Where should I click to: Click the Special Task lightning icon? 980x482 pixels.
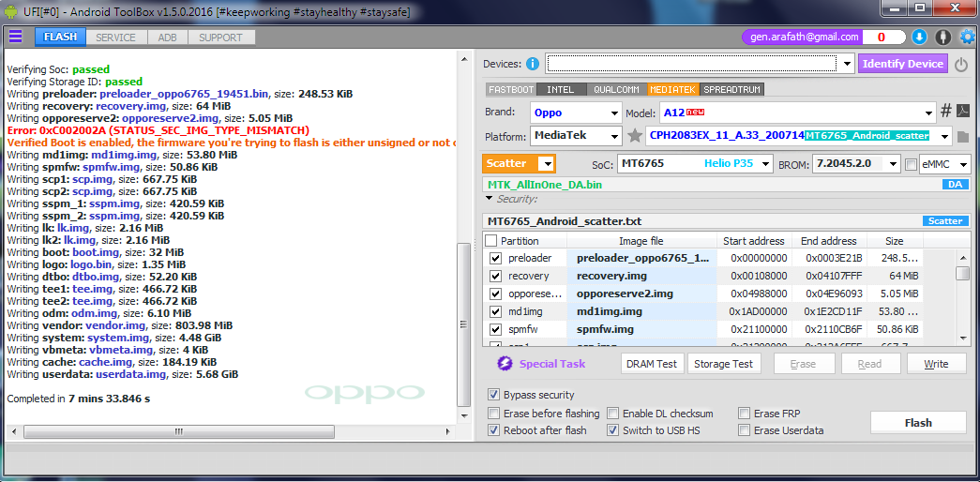505,363
